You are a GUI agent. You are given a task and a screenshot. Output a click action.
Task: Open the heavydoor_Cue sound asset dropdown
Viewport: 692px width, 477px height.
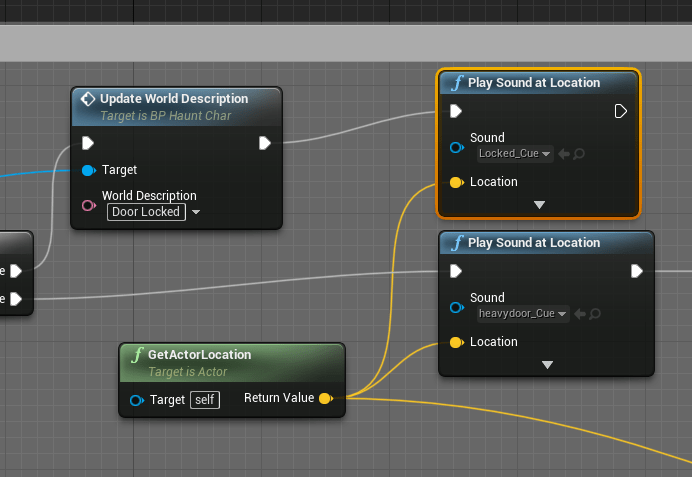[x=523, y=314]
